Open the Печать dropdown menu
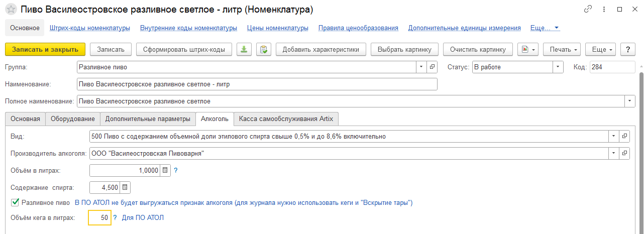This screenshot has width=644, height=234. (x=562, y=49)
